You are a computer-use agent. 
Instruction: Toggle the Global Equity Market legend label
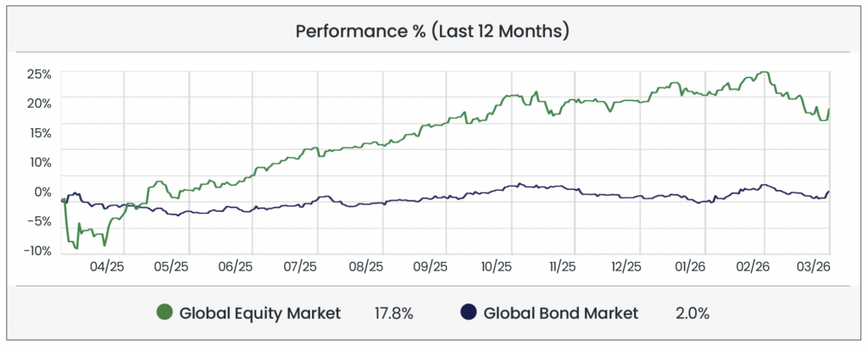click(x=259, y=313)
